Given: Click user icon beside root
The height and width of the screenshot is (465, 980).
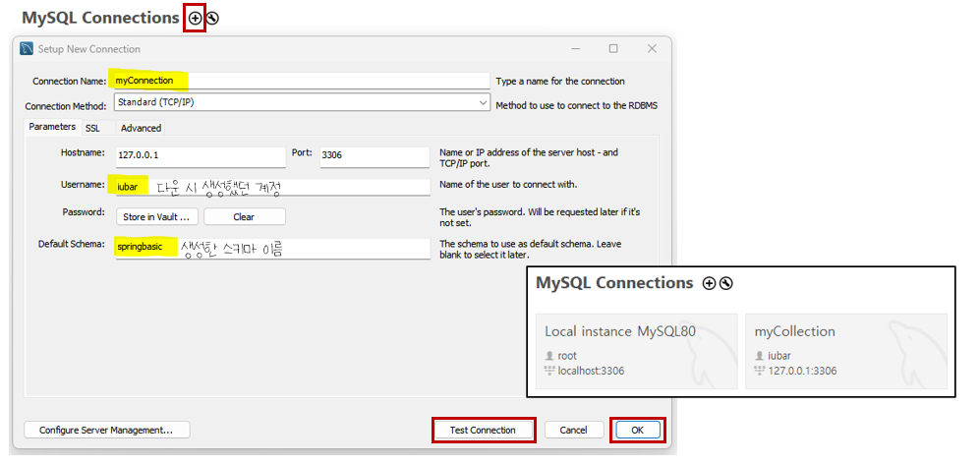Looking at the screenshot, I should point(550,356).
